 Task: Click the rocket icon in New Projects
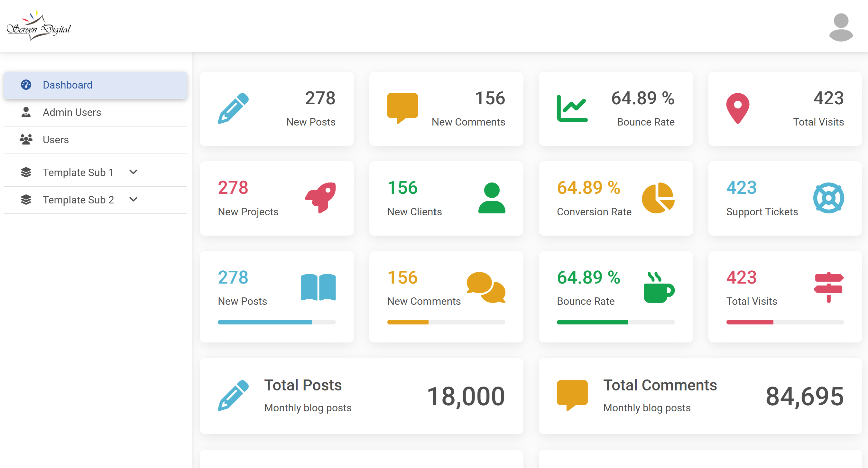click(x=320, y=198)
